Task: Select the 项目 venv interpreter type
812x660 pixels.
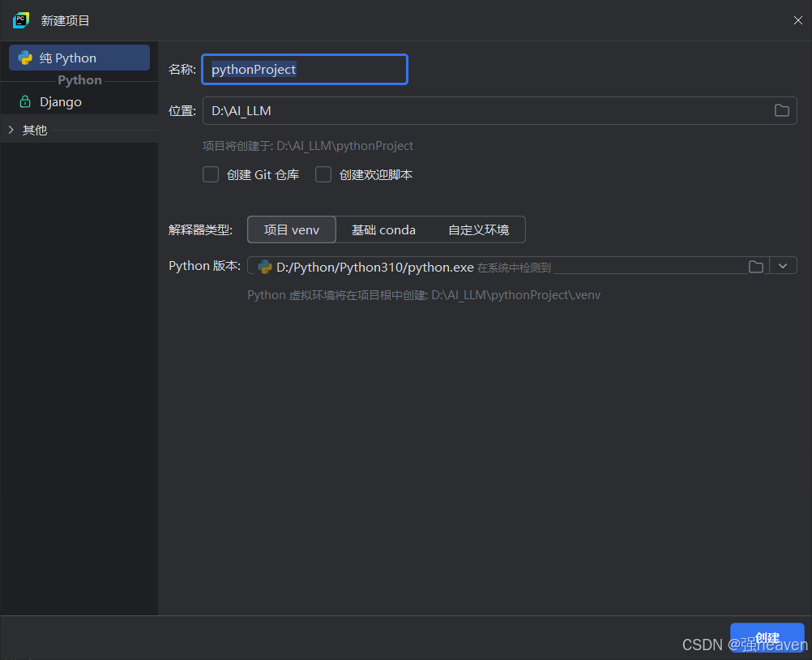Action: tap(291, 229)
